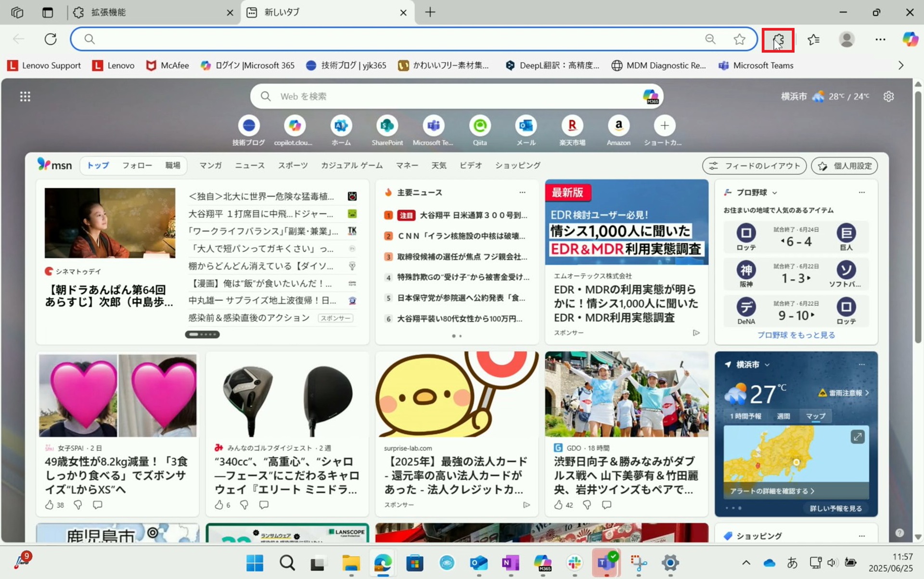Click the zoom magnifier in address bar
The image size is (924, 579).
click(x=710, y=39)
